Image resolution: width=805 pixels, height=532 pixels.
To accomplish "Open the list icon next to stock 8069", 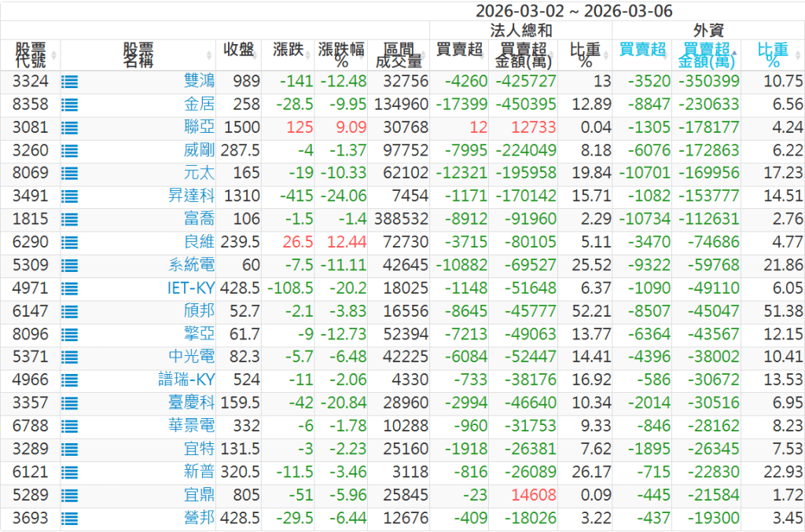I will point(71,174).
